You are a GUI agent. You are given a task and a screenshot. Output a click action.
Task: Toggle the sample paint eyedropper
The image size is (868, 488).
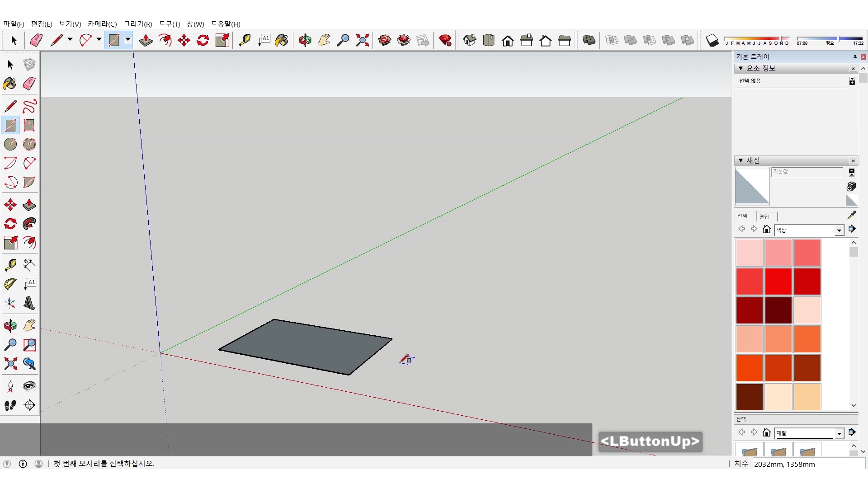851,215
